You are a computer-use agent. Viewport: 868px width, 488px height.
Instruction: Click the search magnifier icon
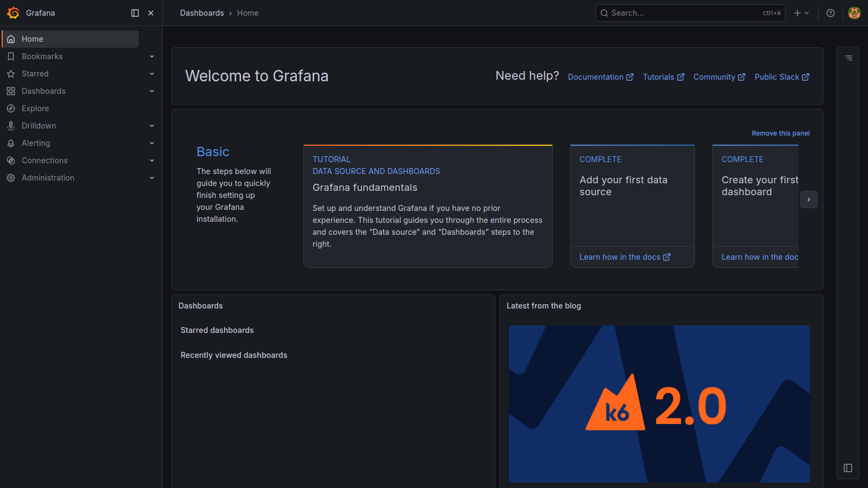pyautogui.click(x=604, y=13)
